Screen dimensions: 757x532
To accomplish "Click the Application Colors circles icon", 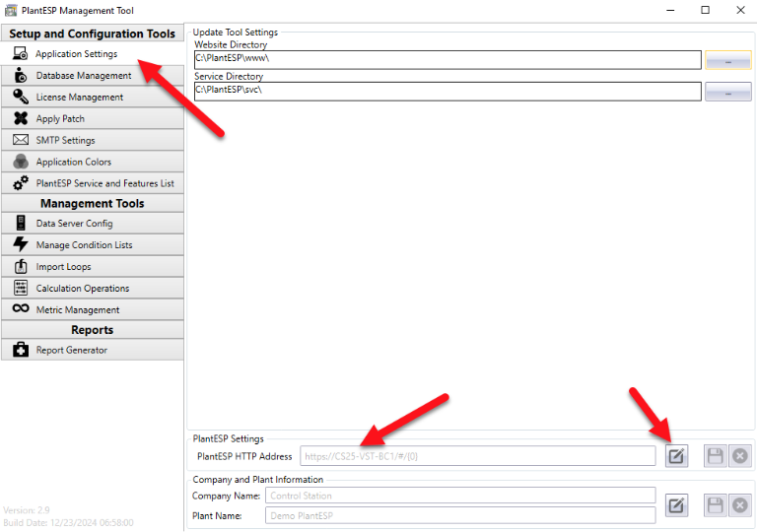I will click(x=21, y=162).
